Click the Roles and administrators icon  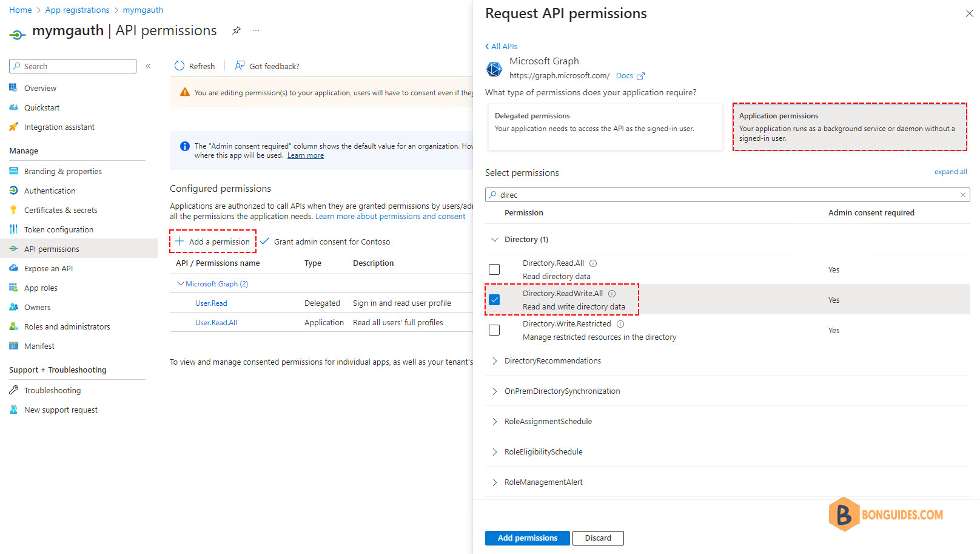click(13, 326)
